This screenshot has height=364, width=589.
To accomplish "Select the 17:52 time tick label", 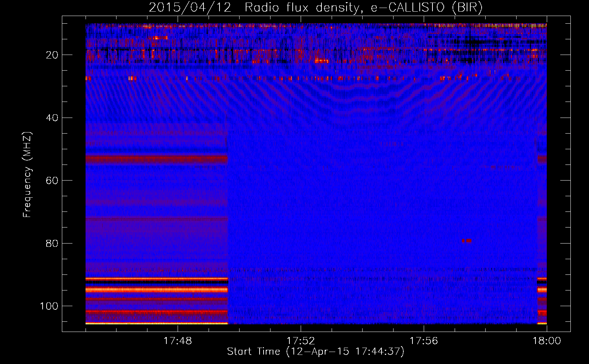I will click(x=301, y=341).
